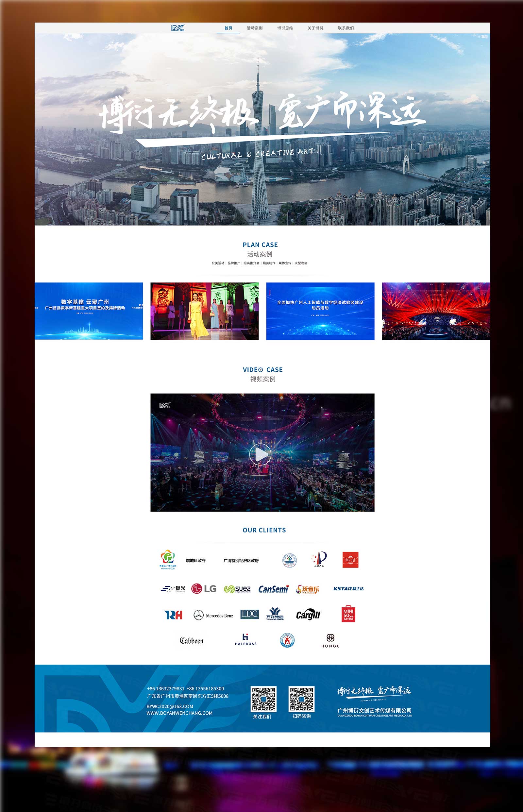Click the MINISO red bag logo
523x812 pixels.
348,614
